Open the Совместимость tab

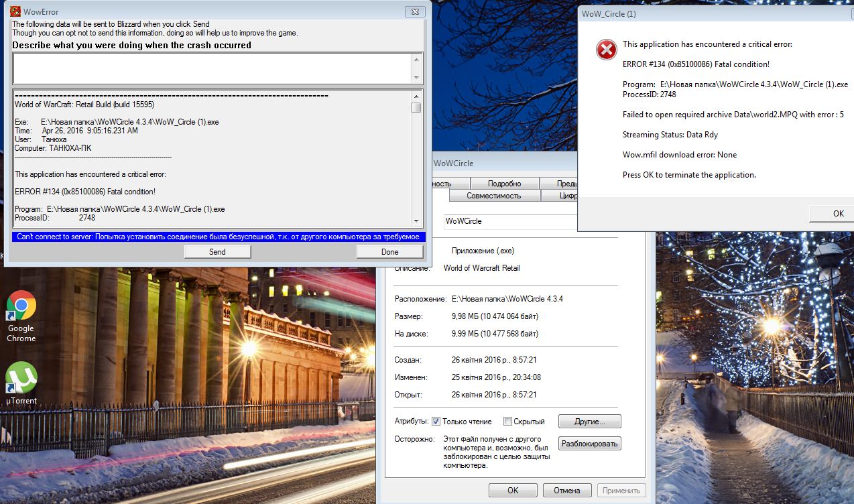point(494,196)
